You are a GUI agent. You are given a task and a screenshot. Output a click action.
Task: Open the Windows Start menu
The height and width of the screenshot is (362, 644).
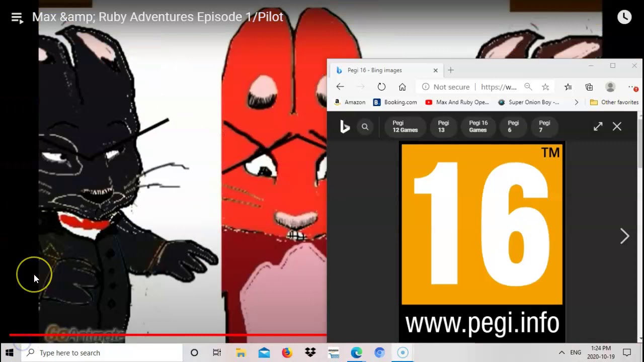click(x=9, y=352)
